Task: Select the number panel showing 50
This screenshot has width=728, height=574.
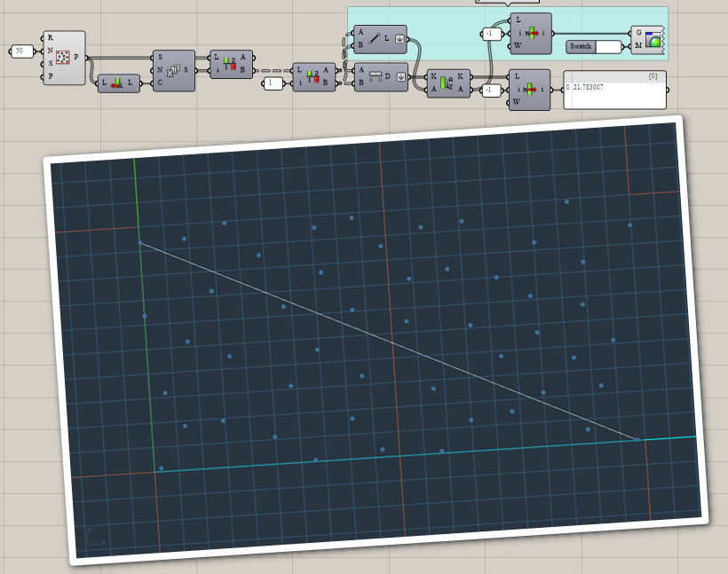Action: (21, 51)
